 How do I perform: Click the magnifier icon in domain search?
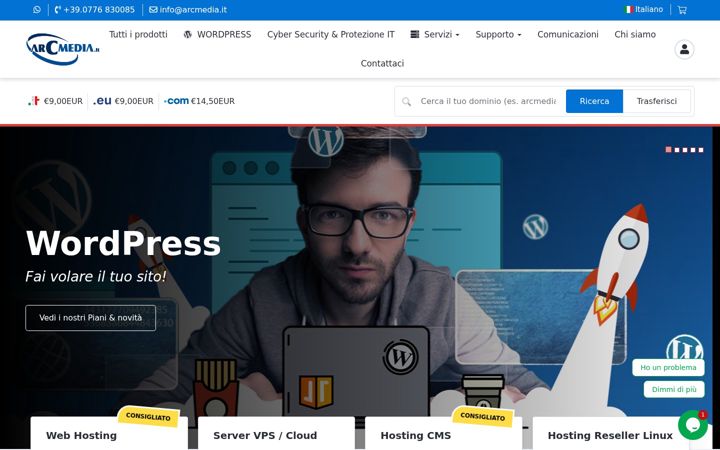[406, 101]
